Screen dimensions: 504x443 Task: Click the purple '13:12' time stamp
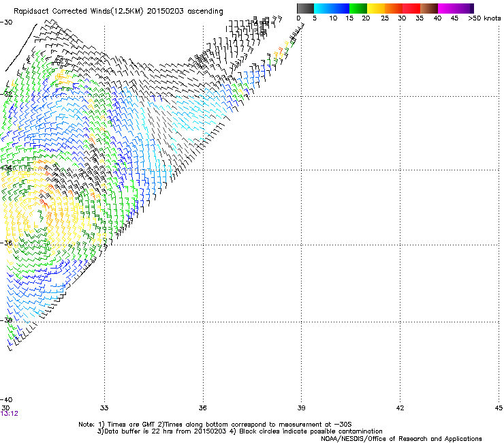click(10, 414)
